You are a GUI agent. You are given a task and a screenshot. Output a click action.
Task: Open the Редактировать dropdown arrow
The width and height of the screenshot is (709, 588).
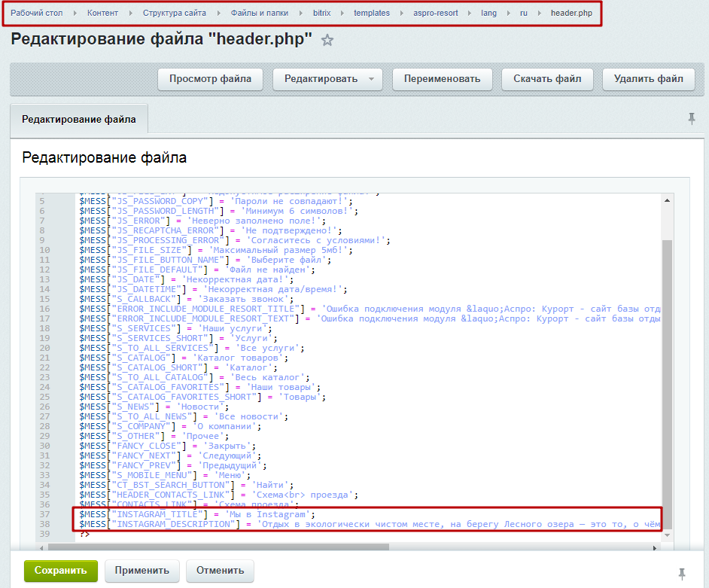371,79
